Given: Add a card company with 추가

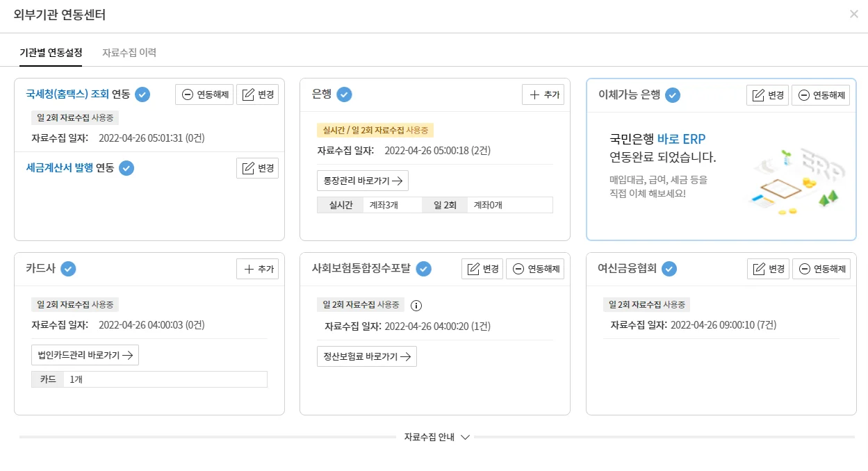Looking at the screenshot, I should tap(257, 269).
